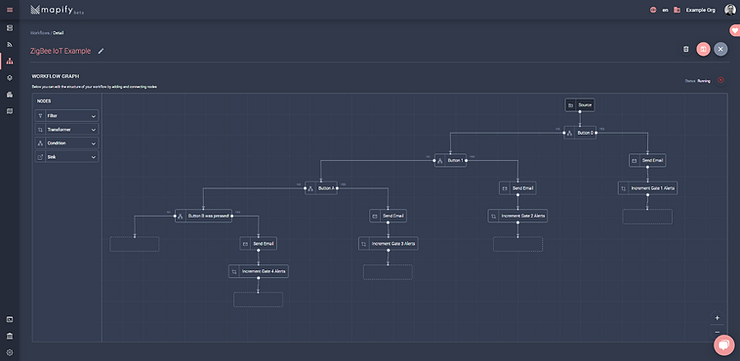Expand the Sink nodes dropdown
The image size is (740, 361).
[93, 157]
